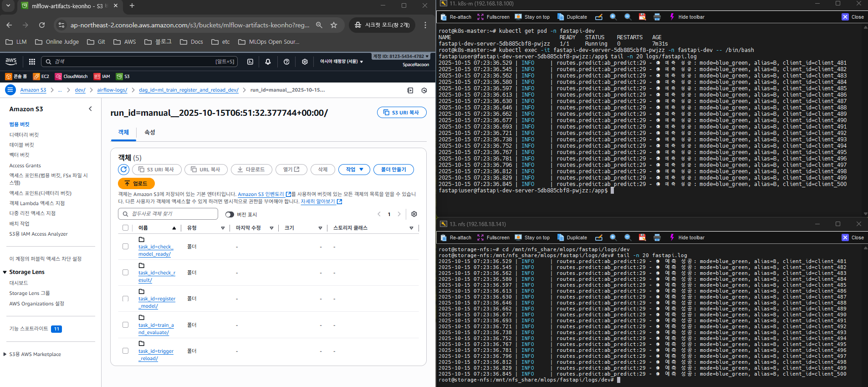This screenshot has width=868, height=387.
Task: Check the select-all objects checkbox
Action: [x=125, y=228]
